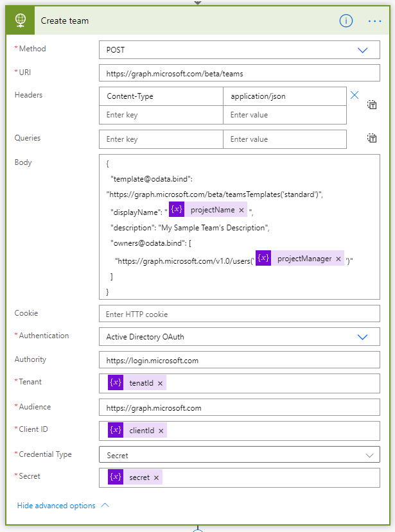This screenshot has width=395, height=532.
Task: Click the Client ID input field area
Action: click(240, 431)
